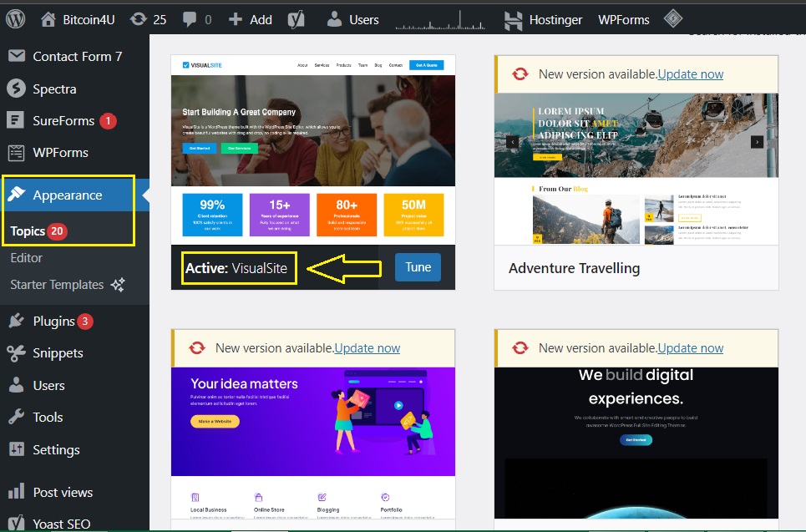Click dark digital theme update refresh icon
This screenshot has width=806, height=532.
[520, 348]
